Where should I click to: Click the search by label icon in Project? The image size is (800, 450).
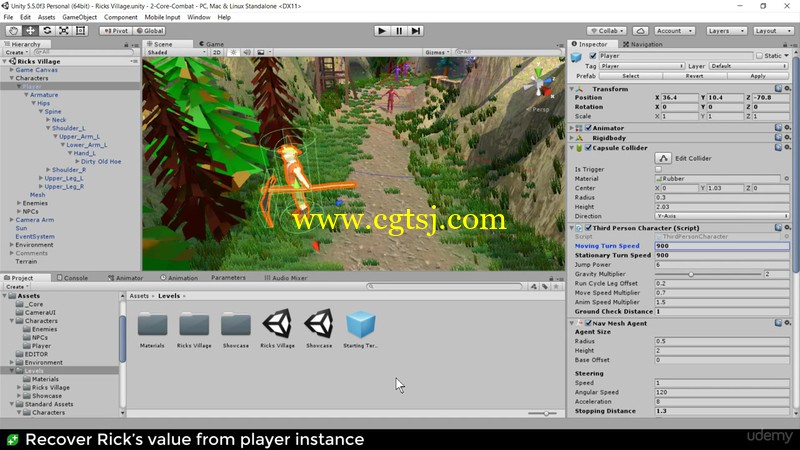pos(545,287)
